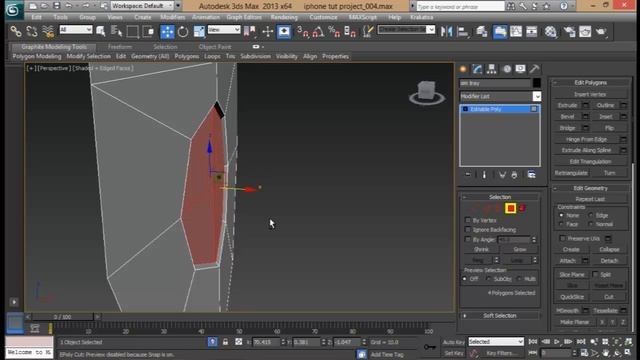Open the Utilities hammer panel tab
Viewport: 640px width, 360px height.
coord(534,69)
